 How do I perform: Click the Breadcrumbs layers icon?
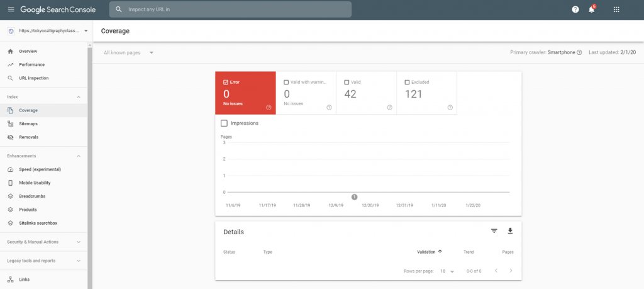tap(11, 196)
